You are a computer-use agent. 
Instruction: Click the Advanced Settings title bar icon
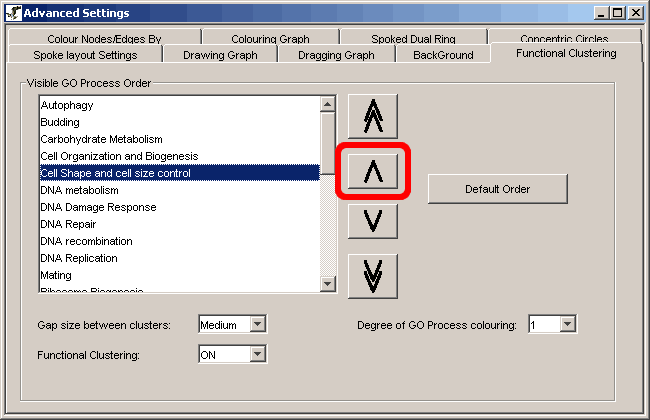pos(12,12)
